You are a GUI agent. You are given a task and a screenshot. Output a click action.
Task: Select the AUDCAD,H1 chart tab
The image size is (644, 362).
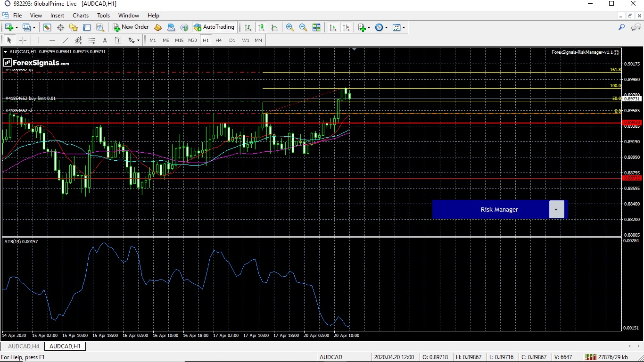point(65,346)
